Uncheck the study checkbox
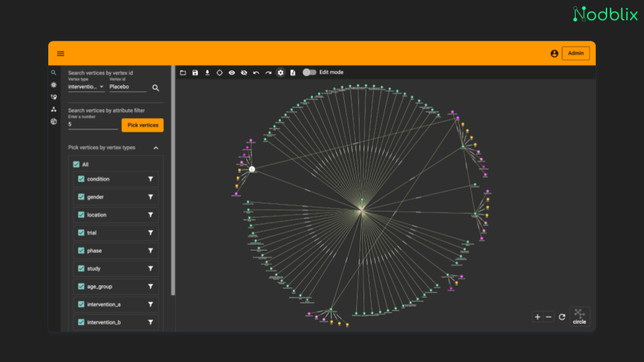 pyautogui.click(x=81, y=268)
